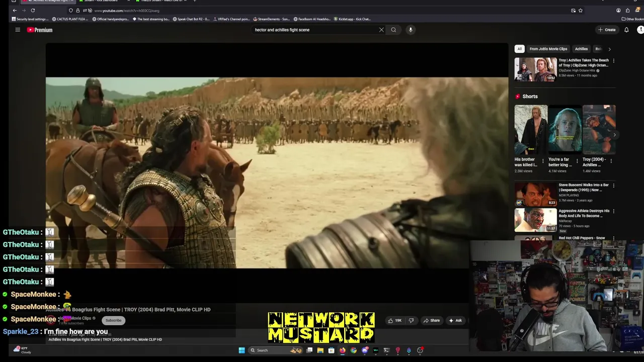Open File Explorer from taskbar

(320, 350)
